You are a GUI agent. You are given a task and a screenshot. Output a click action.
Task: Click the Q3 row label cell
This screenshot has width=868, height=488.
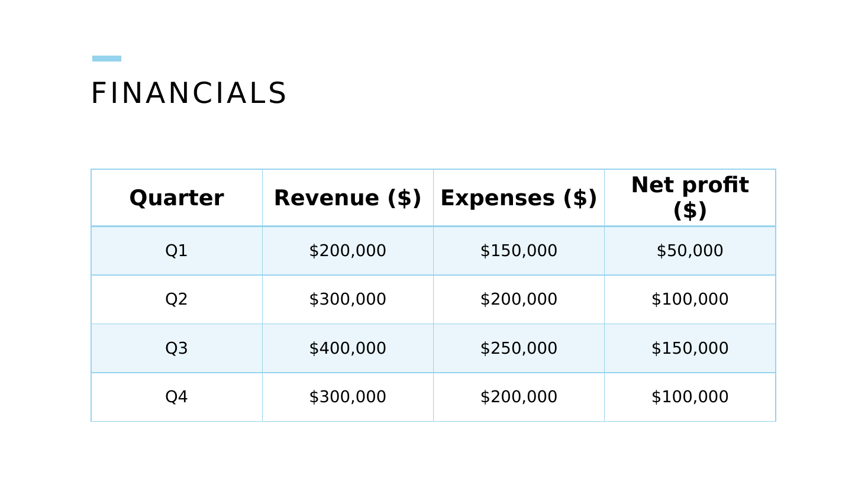coord(177,348)
